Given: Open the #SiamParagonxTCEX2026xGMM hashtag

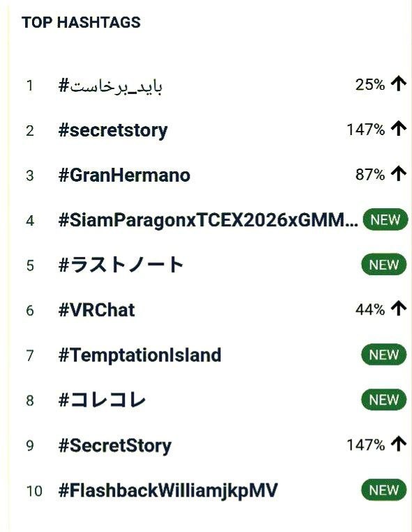Looking at the screenshot, I should click(x=208, y=220).
